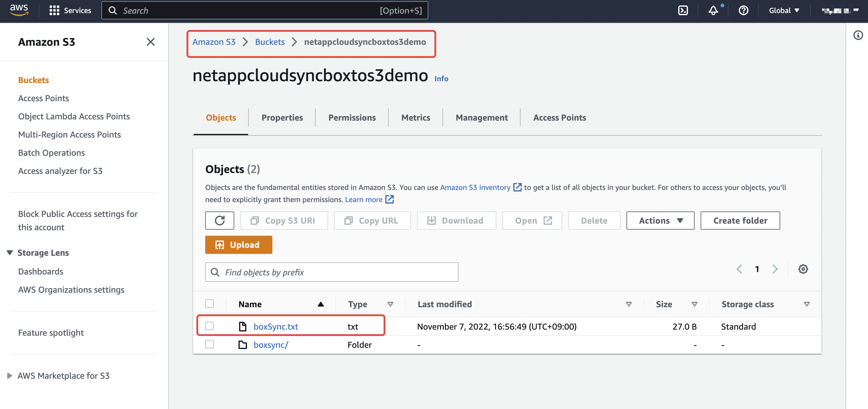Select the boxSync.txt checkbox

coord(209,326)
